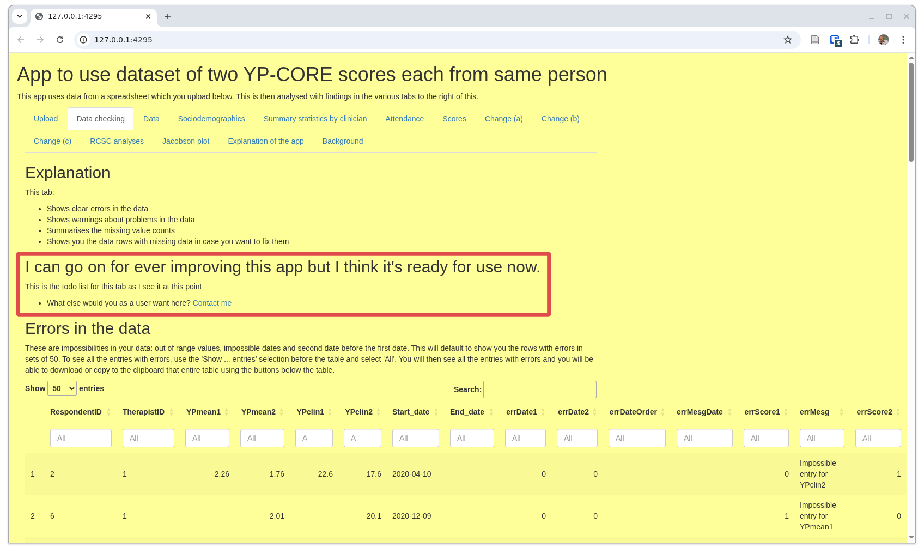This screenshot has width=924, height=560.
Task: Open a new browser tab
Action: click(168, 16)
